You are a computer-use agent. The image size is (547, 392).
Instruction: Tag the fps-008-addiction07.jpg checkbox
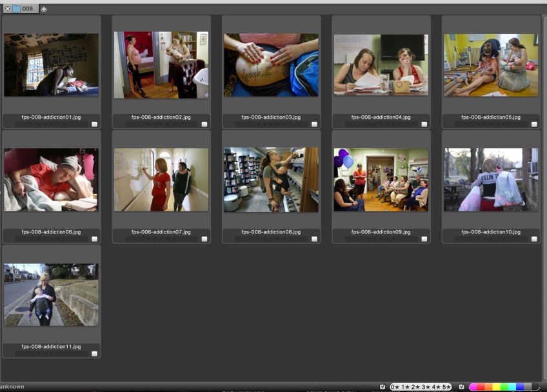point(204,239)
